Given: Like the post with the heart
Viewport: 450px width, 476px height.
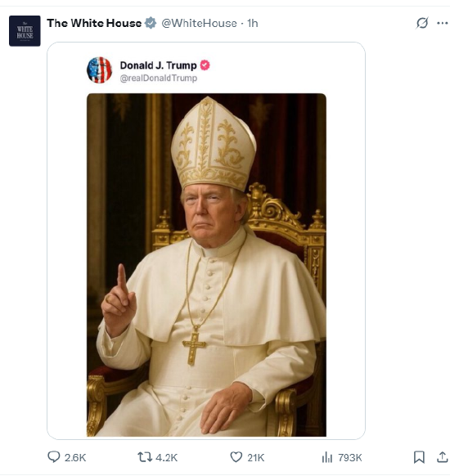Looking at the screenshot, I should [x=236, y=457].
